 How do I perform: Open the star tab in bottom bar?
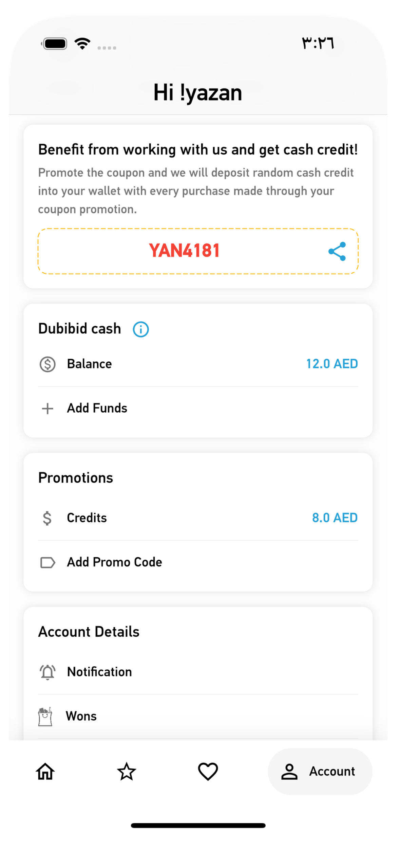[x=127, y=771]
